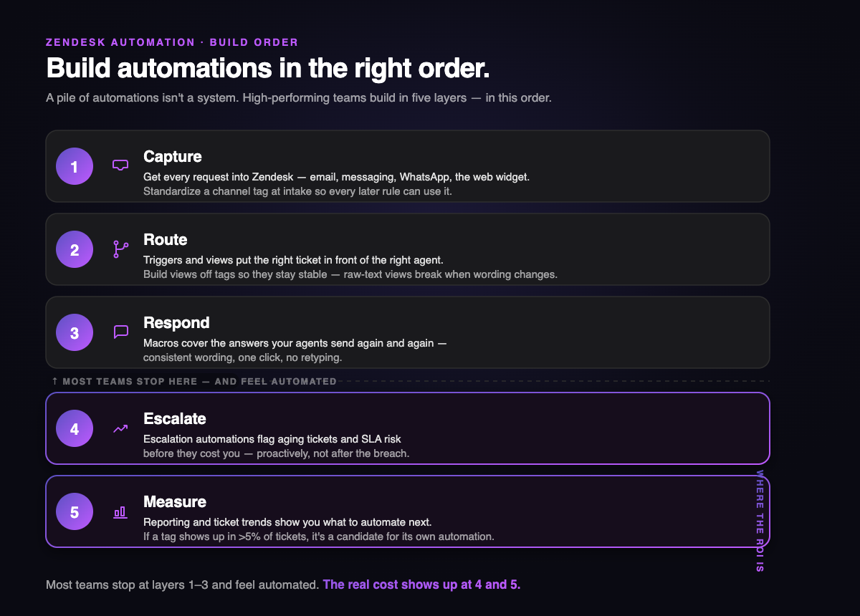
Task: Select the number 4 circle badge
Action: point(75,428)
